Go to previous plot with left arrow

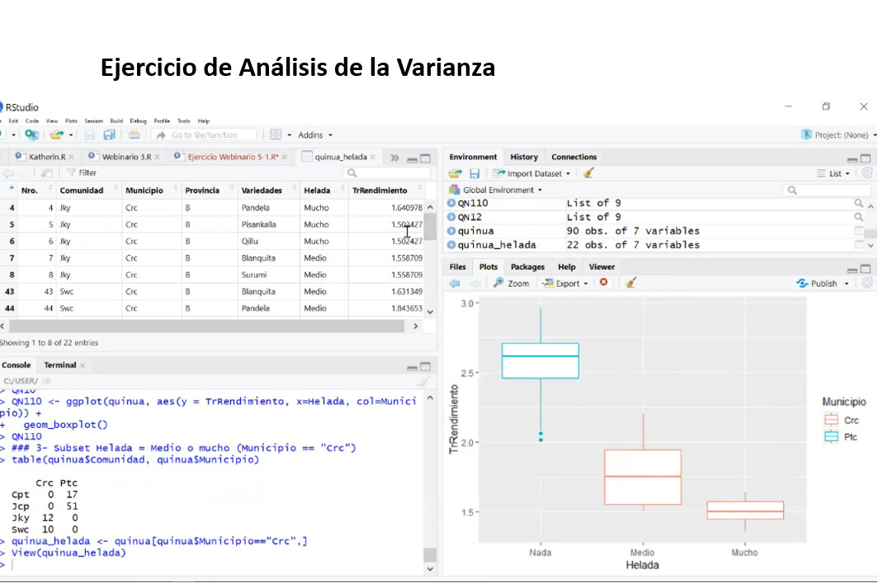pyautogui.click(x=455, y=283)
